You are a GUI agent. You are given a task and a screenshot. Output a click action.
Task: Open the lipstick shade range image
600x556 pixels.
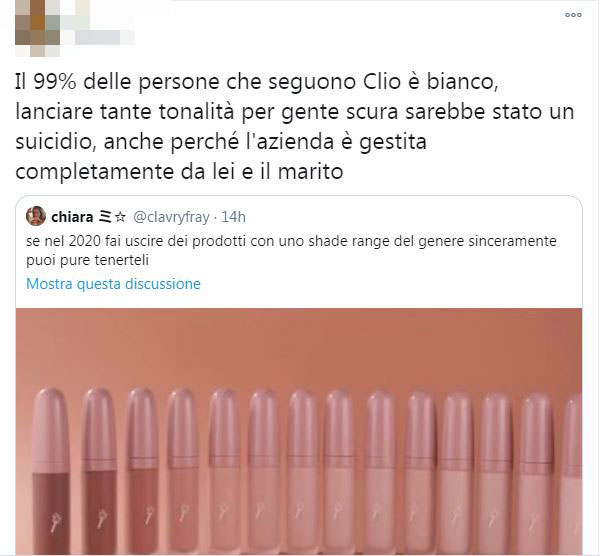[x=299, y=430]
